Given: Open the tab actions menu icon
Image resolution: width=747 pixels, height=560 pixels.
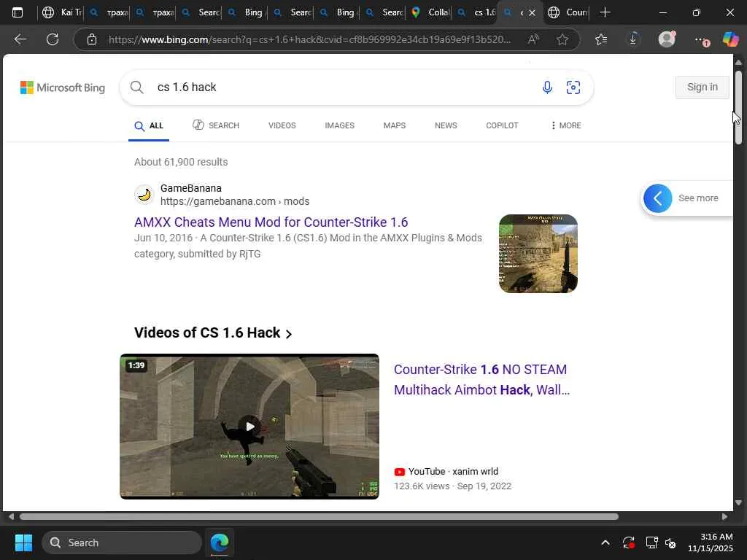Looking at the screenshot, I should pyautogui.click(x=18, y=12).
